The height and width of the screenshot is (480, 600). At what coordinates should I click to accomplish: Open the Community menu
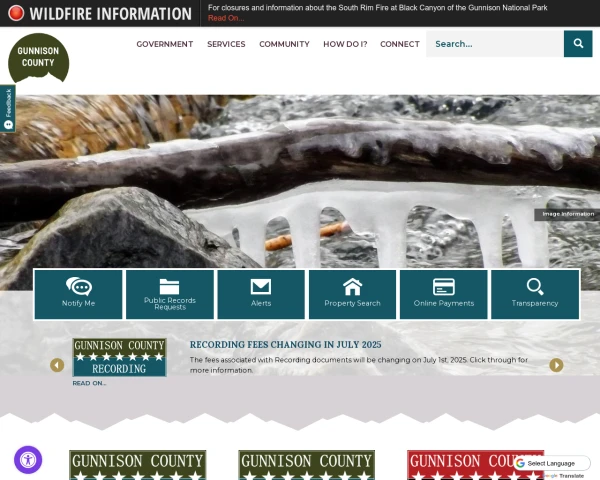pos(284,44)
